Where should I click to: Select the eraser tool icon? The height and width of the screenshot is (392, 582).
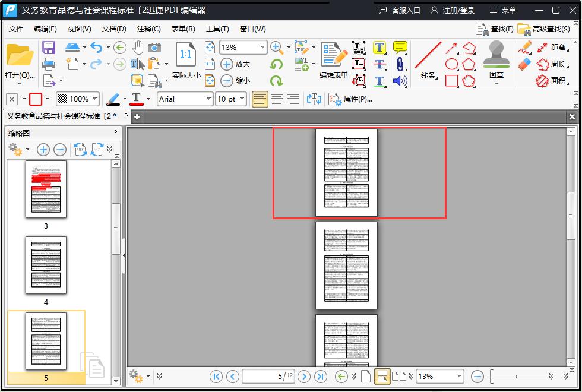click(x=524, y=64)
